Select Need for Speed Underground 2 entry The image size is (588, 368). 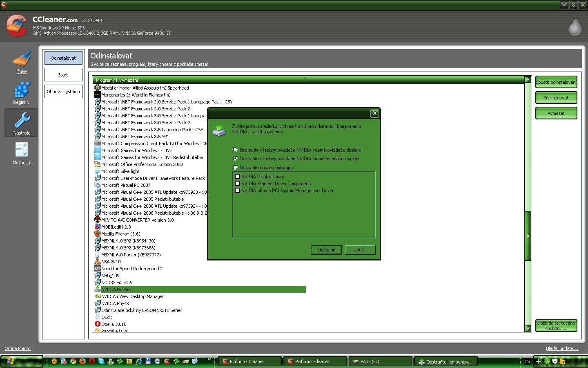(x=132, y=269)
